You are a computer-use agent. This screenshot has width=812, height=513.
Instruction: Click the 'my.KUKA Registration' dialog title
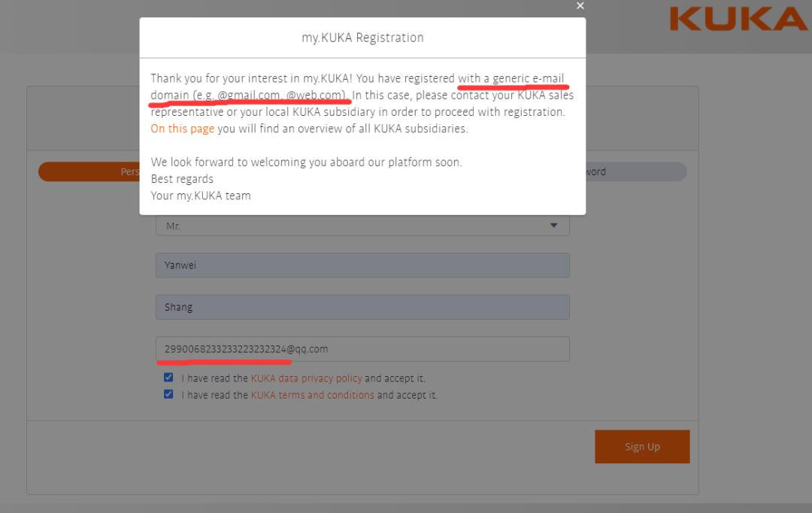tap(362, 38)
